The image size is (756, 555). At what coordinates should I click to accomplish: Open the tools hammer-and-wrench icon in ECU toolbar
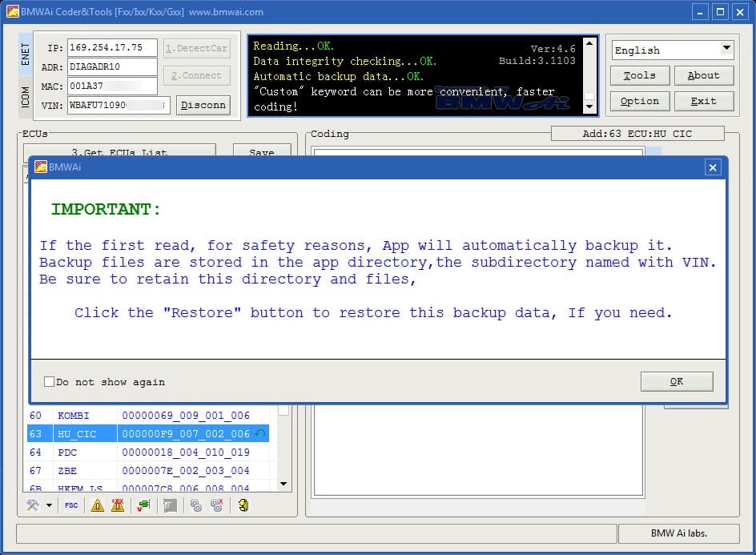33,505
